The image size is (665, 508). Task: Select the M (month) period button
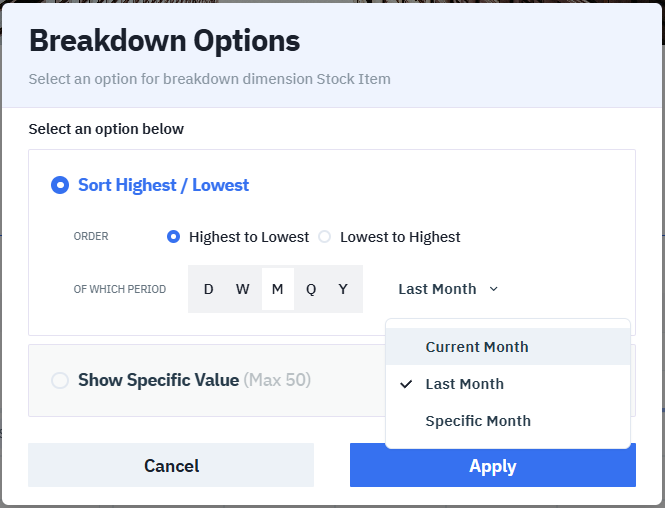coord(277,289)
